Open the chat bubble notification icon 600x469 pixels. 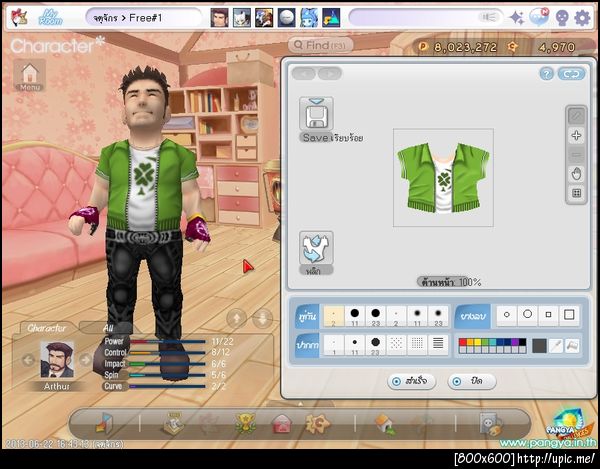[x=539, y=17]
